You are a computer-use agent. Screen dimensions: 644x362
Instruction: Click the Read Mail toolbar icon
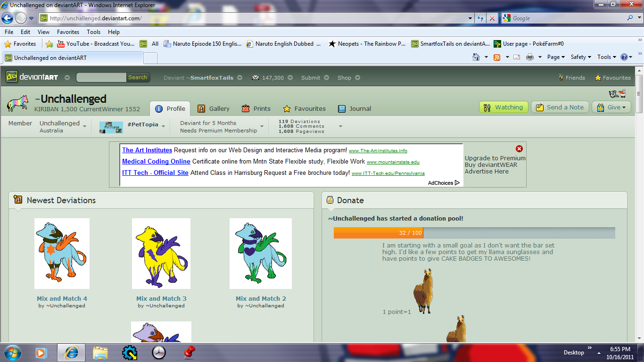516,57
